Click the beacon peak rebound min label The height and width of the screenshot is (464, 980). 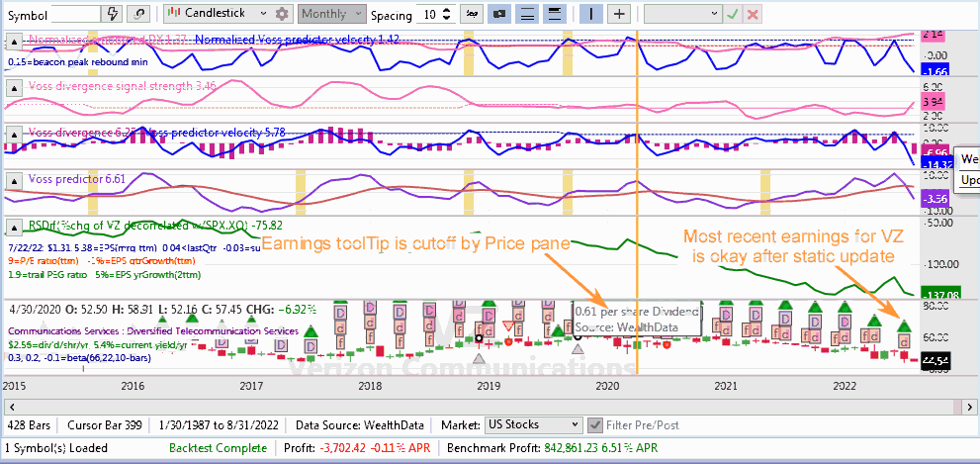pyautogui.click(x=78, y=62)
